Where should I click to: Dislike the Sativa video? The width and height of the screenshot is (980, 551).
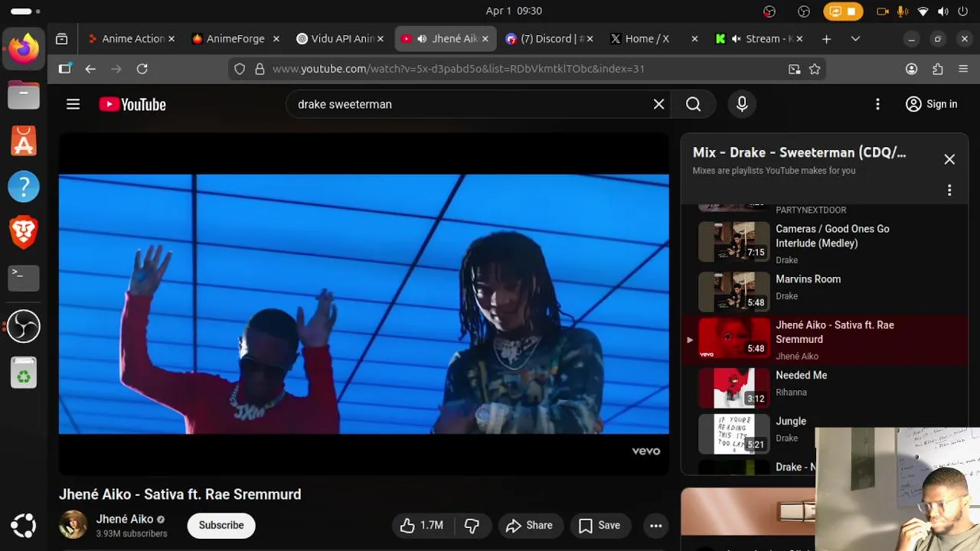tap(472, 525)
